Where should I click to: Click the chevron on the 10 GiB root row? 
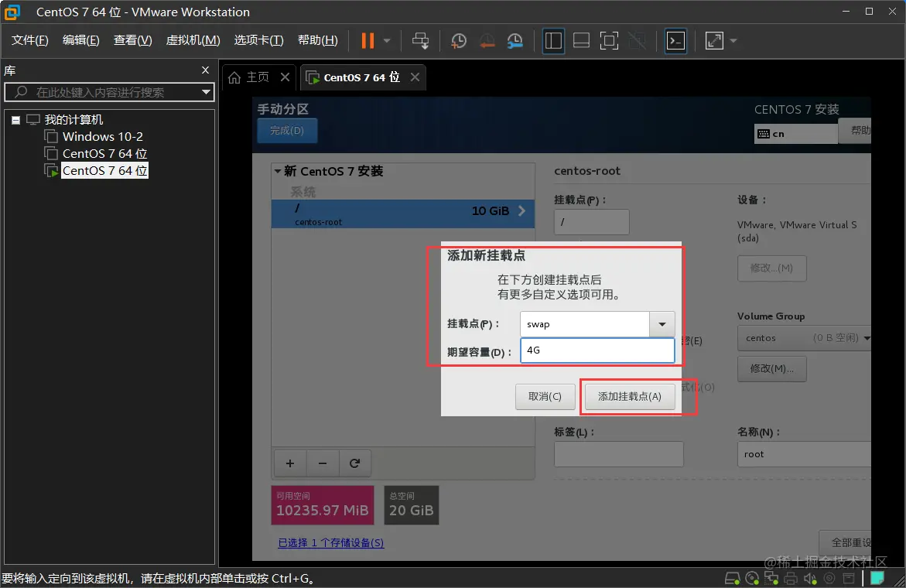(521, 210)
